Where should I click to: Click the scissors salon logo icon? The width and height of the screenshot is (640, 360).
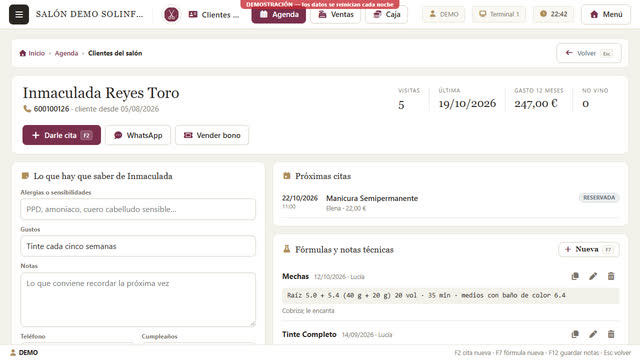click(171, 15)
